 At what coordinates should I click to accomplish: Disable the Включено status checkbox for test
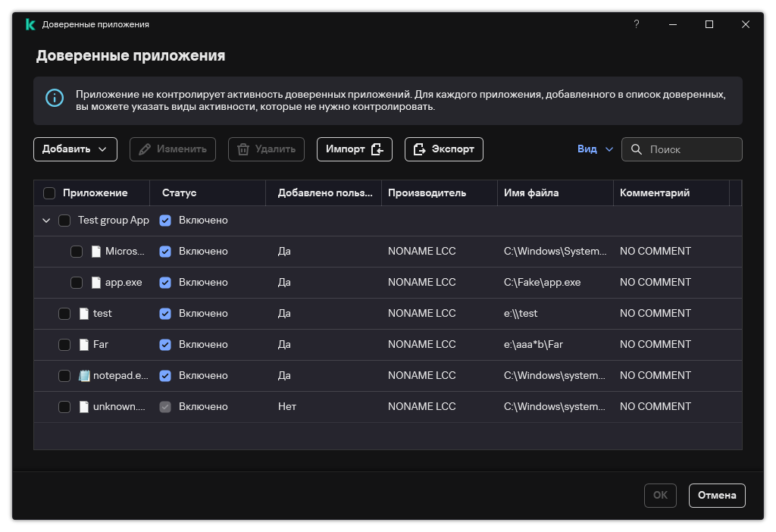point(165,314)
